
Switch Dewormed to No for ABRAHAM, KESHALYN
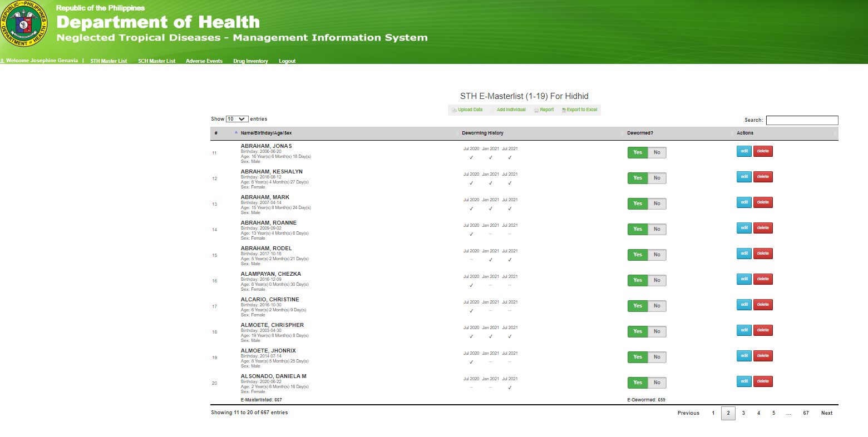[x=657, y=178]
